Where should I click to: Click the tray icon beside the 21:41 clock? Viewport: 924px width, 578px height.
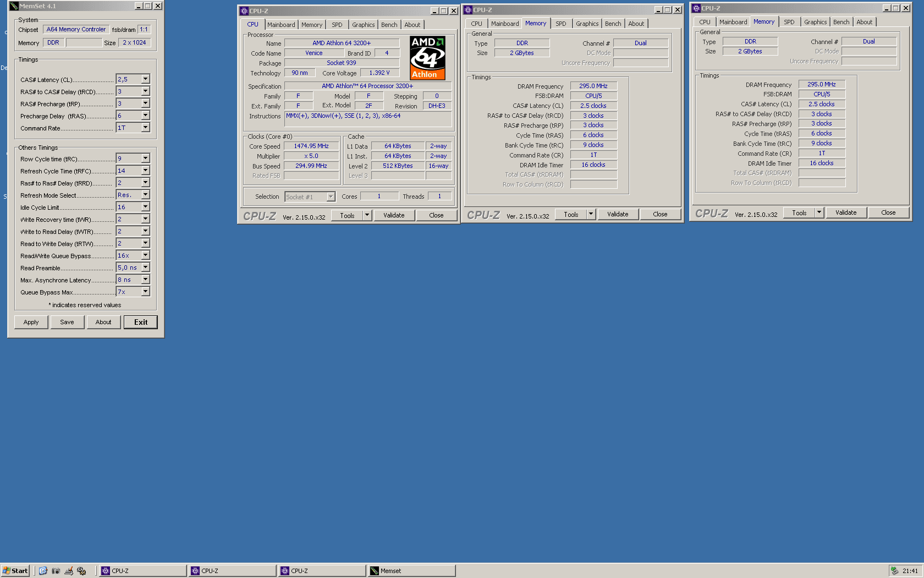pos(894,571)
